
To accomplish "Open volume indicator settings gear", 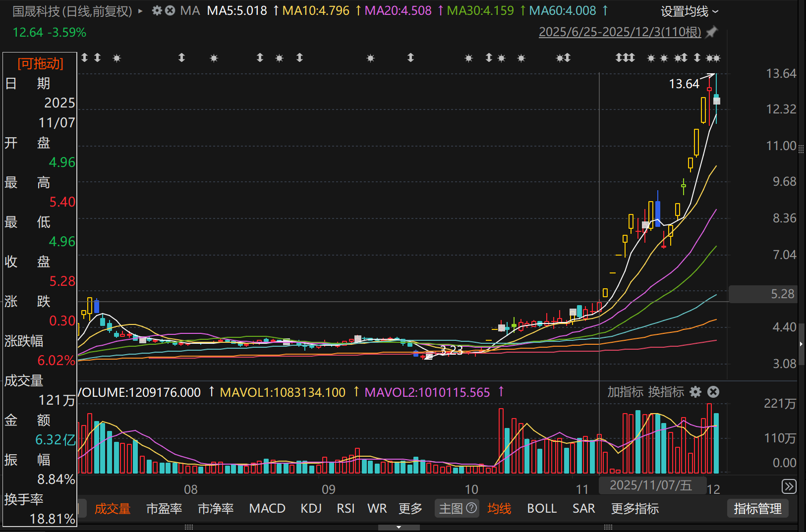I will pyautogui.click(x=696, y=392).
